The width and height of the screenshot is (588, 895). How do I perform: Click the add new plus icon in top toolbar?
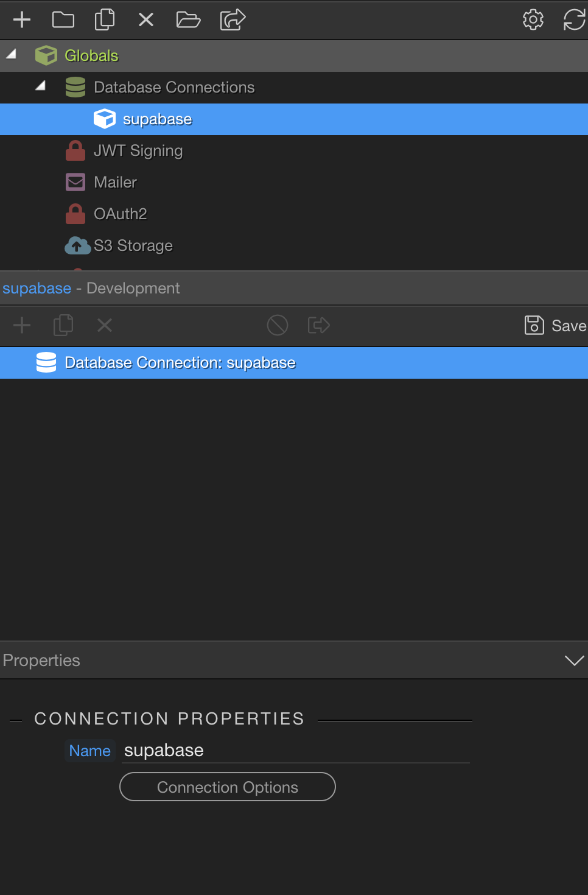point(22,19)
